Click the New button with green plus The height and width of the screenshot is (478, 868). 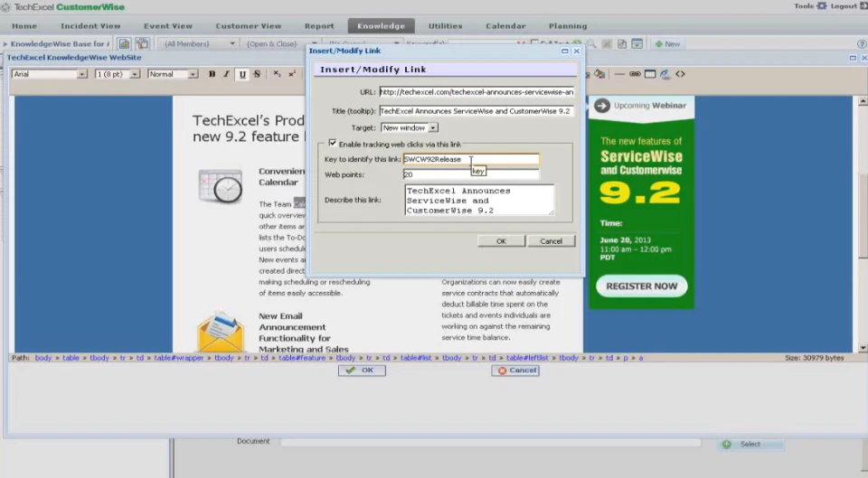point(667,43)
